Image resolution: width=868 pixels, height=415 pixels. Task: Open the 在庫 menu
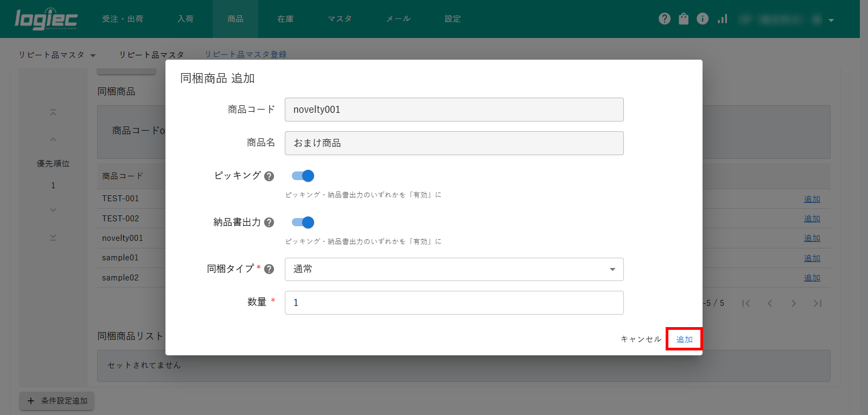click(x=285, y=19)
